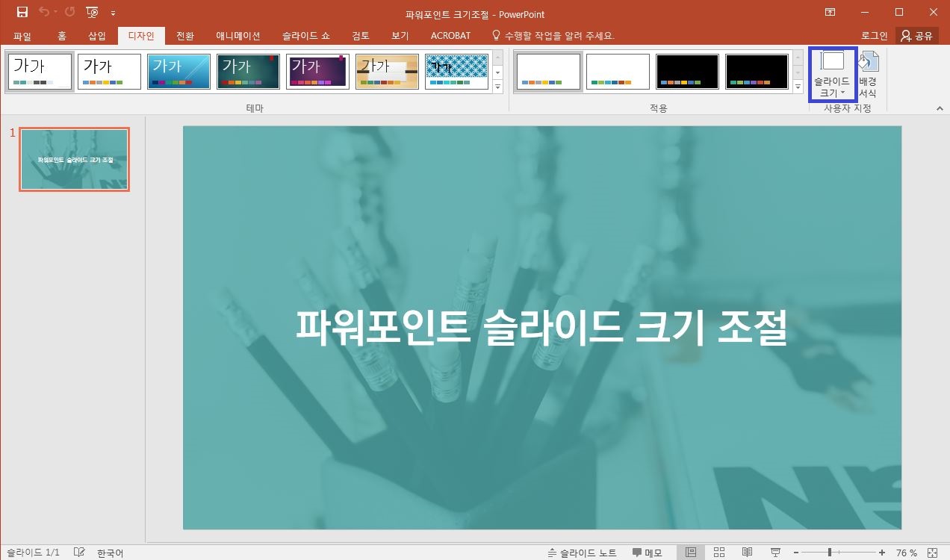Switch to the 전환 tab
Viewport: 950px width, 560px height.
pyautogui.click(x=185, y=35)
